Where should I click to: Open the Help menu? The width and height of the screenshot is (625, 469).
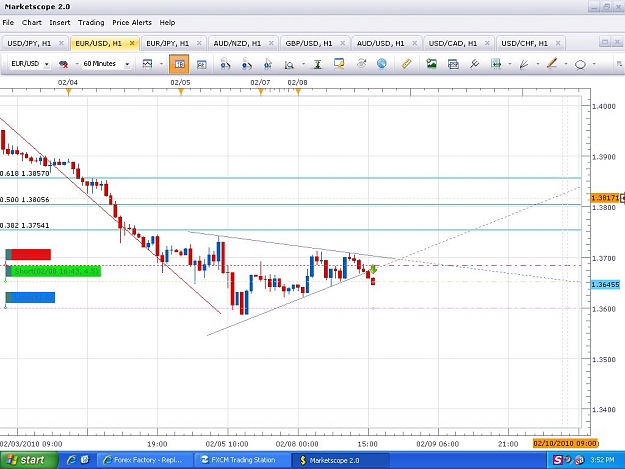pos(167,23)
